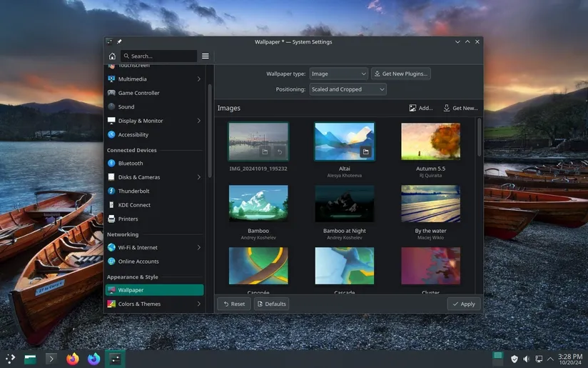Click the Online Accounts icon
588x368 pixels.
click(x=111, y=262)
